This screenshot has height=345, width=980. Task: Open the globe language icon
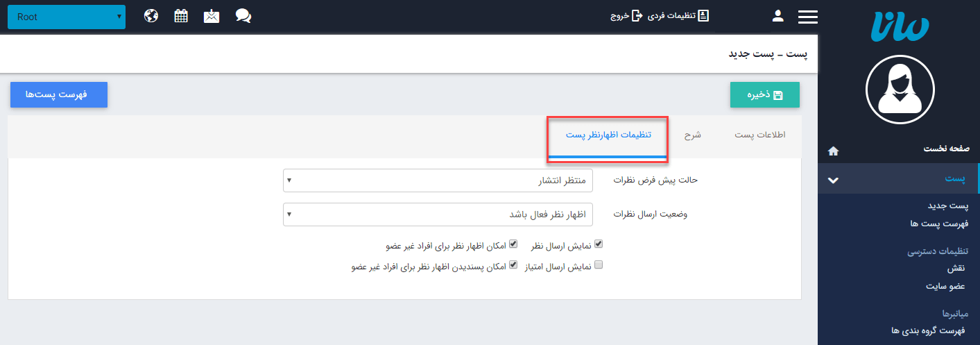[151, 16]
